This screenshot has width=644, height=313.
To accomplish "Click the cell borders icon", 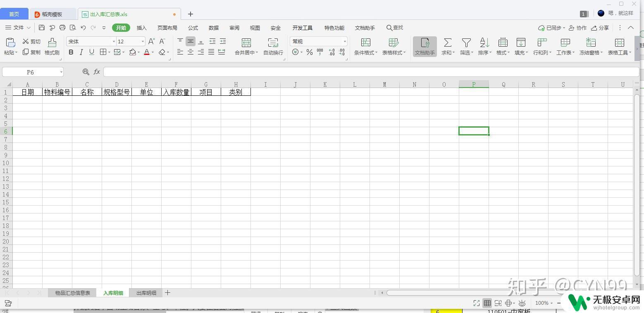I will tap(103, 52).
